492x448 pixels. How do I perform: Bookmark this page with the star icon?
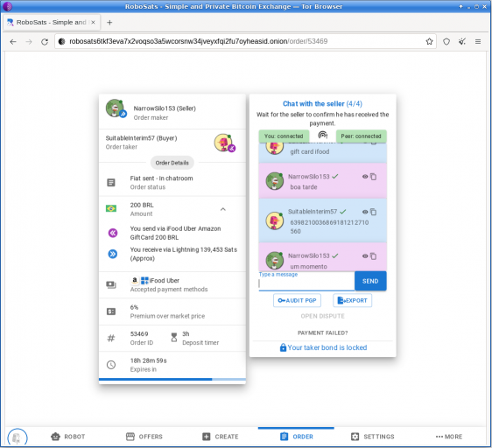429,41
